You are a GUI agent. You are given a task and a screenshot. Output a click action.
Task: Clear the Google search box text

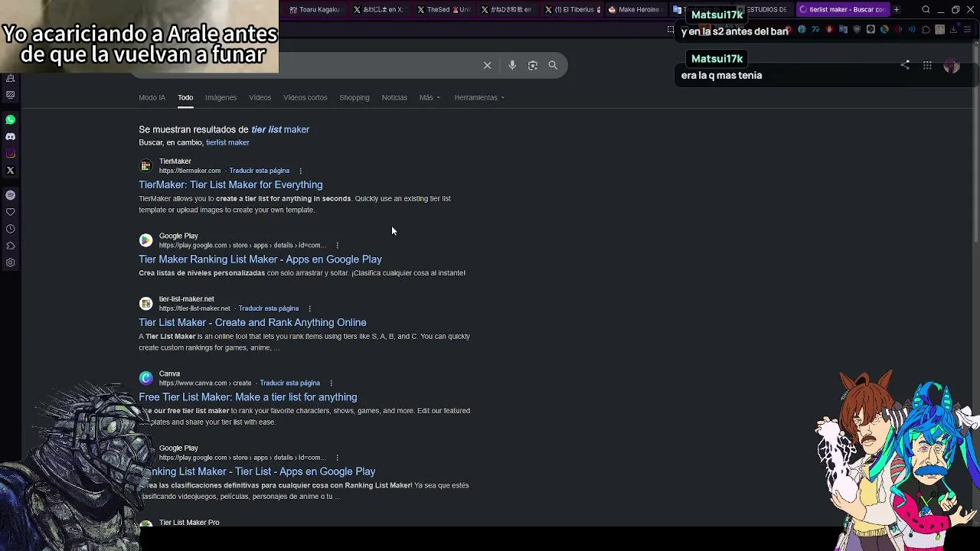[x=487, y=65]
